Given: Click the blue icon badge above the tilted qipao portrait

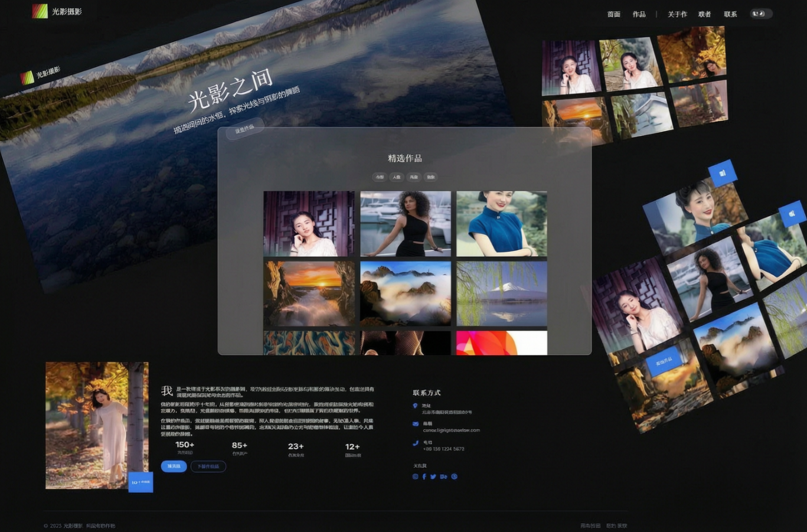Looking at the screenshot, I should coord(723,173).
